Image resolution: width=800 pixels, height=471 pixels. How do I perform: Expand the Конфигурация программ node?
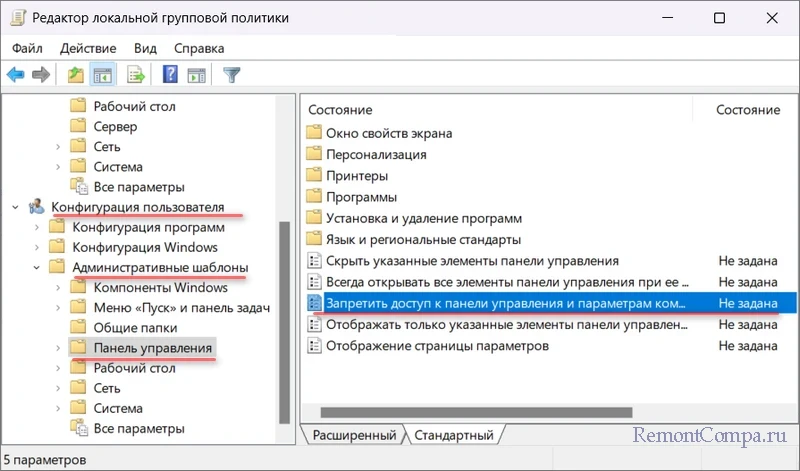pyautogui.click(x=37, y=227)
